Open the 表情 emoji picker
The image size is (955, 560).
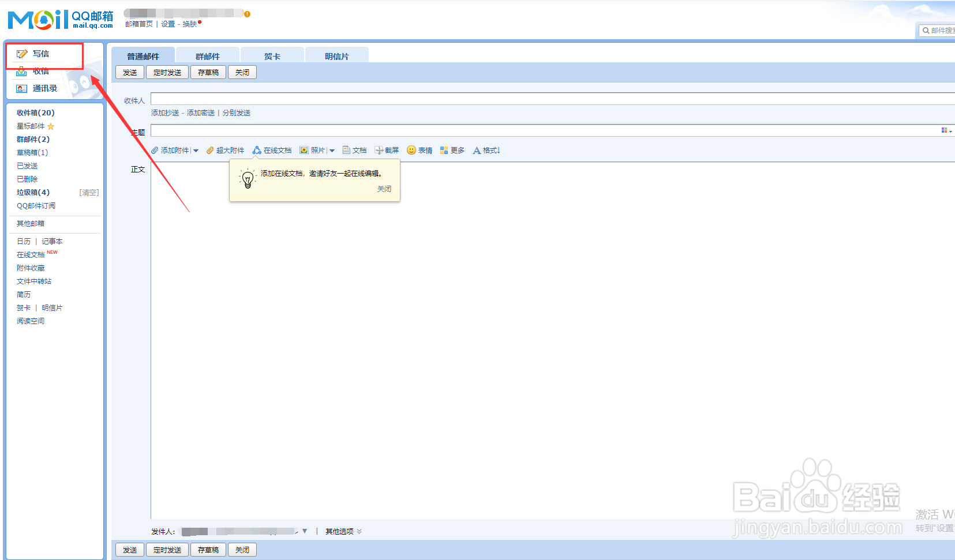click(420, 151)
